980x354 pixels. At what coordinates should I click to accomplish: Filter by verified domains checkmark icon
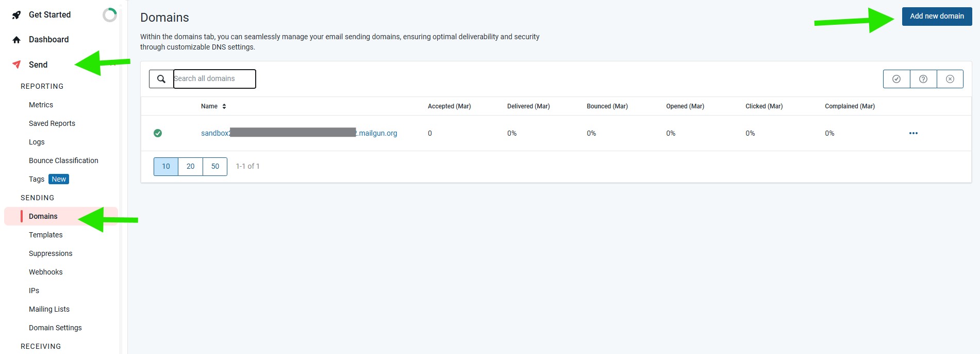896,79
